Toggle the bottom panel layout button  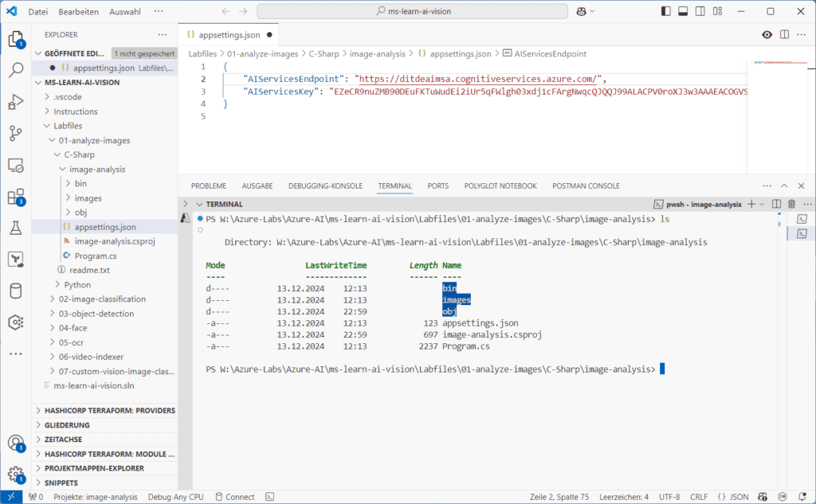683,11
